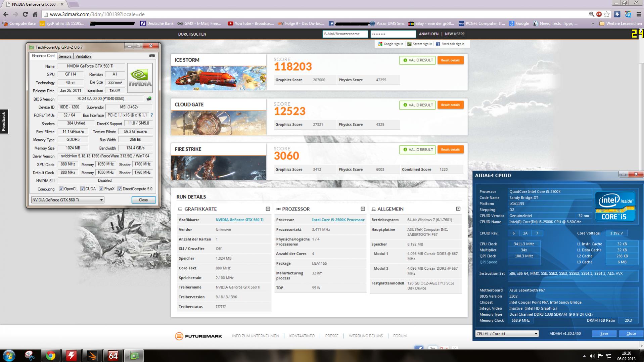Click Save button in AIDA64 CPUID
This screenshot has height=362, width=644.
pos(604,333)
